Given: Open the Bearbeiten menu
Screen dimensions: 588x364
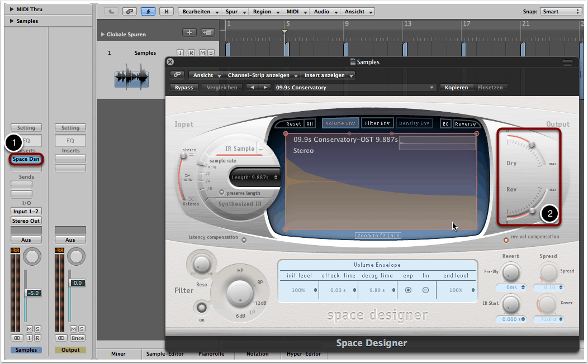Looking at the screenshot, I should tap(199, 11).
